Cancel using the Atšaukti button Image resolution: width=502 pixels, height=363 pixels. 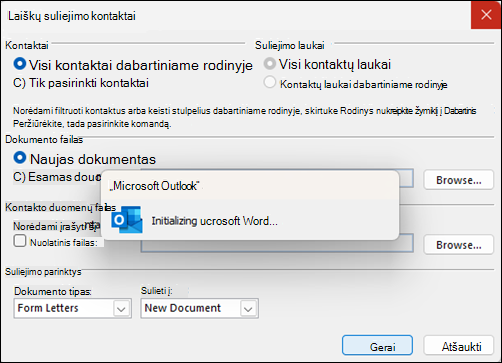click(458, 346)
